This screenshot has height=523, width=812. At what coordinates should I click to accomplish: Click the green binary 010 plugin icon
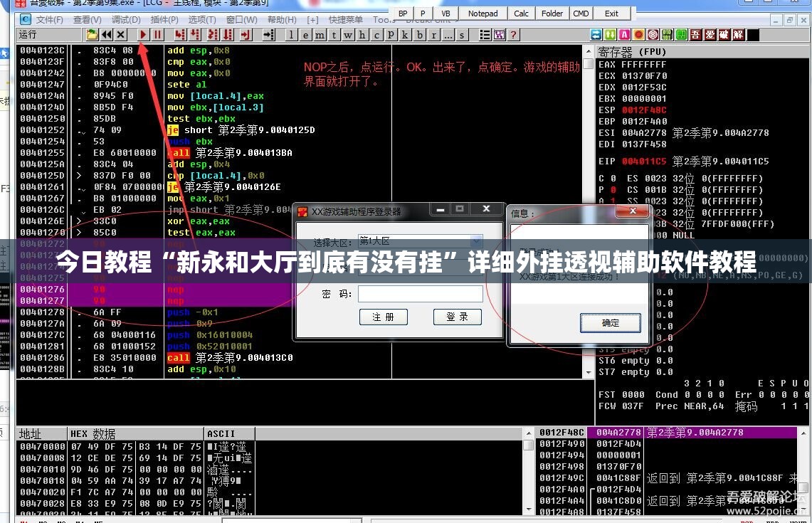pyautogui.click(x=667, y=35)
